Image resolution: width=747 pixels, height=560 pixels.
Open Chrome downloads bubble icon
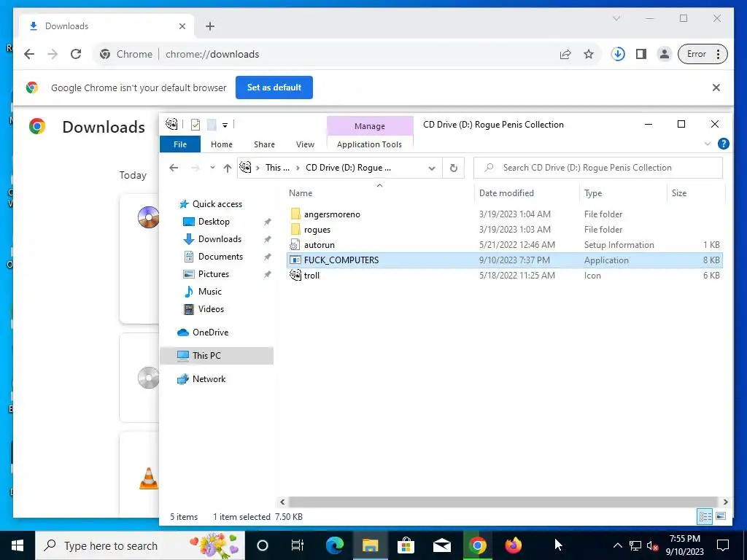[x=618, y=54]
